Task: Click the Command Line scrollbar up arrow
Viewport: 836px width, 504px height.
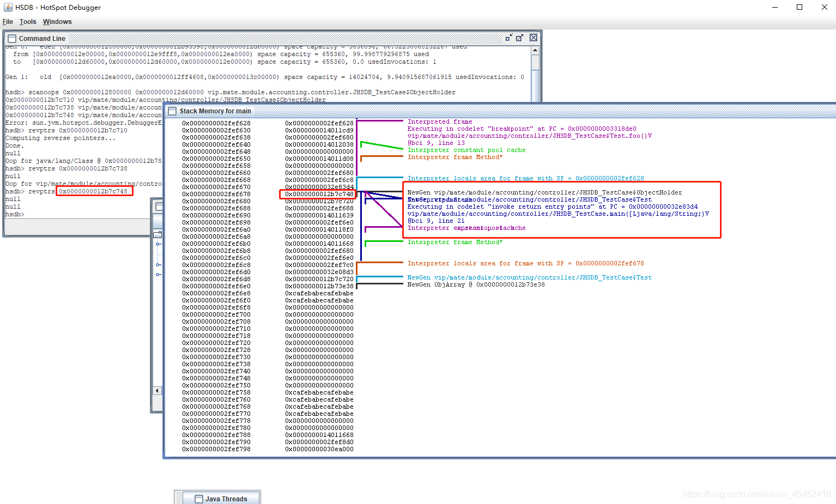Action: click(x=535, y=50)
